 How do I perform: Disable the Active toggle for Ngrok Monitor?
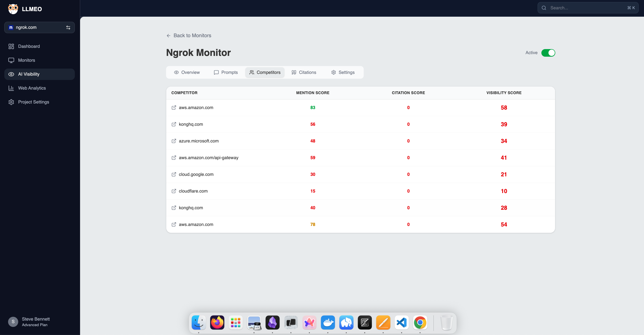coord(548,53)
